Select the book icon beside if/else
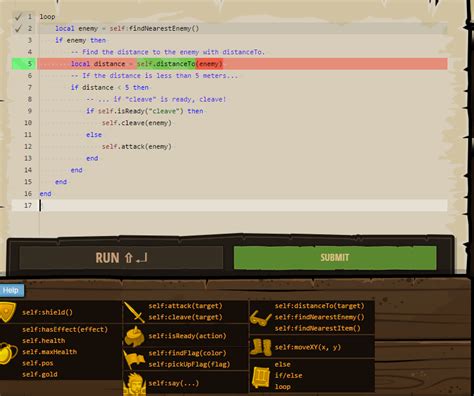The image size is (474, 396). (261, 377)
